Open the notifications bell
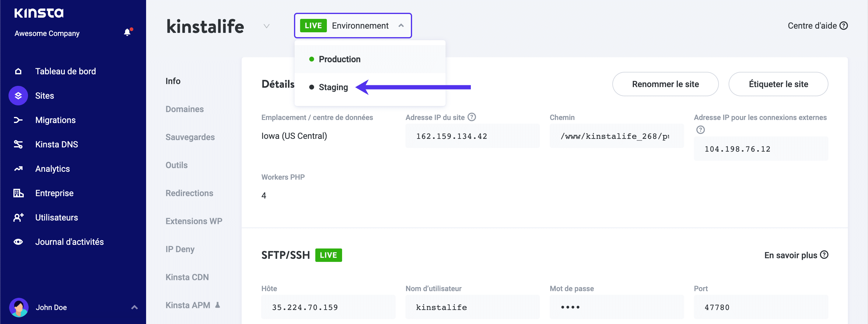Viewport: 868px width, 324px height. tap(127, 32)
